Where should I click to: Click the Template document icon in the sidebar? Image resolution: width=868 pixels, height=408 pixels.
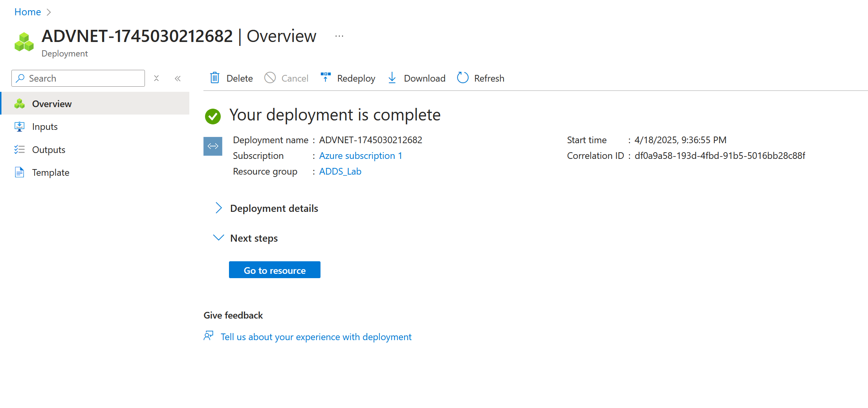point(19,172)
